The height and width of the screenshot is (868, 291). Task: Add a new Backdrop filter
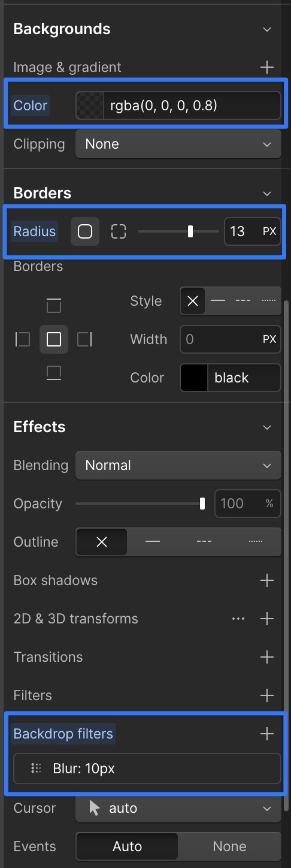tap(267, 734)
